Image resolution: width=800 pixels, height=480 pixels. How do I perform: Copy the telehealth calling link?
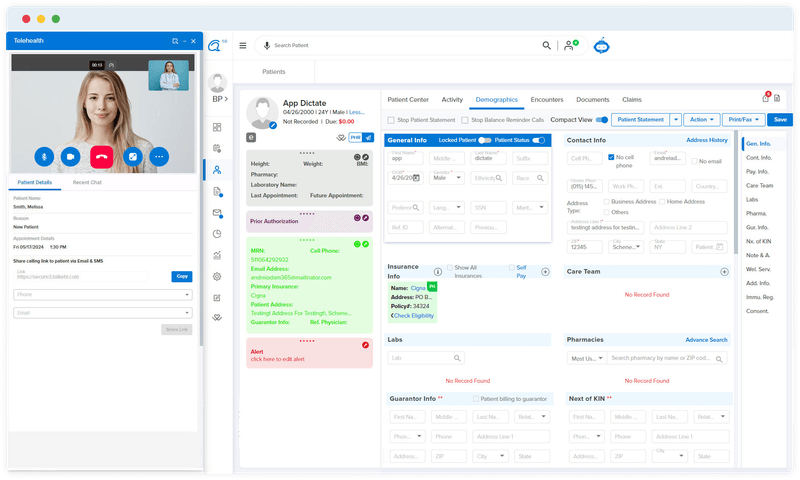[x=181, y=276]
